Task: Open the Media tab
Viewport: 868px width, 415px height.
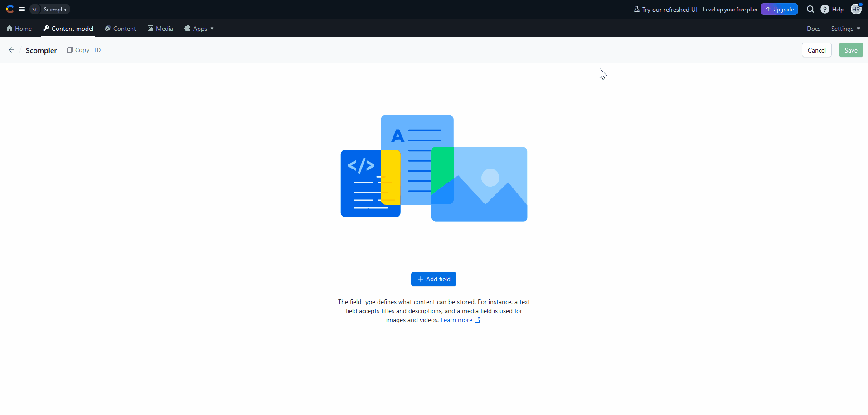Action: pyautogui.click(x=160, y=29)
